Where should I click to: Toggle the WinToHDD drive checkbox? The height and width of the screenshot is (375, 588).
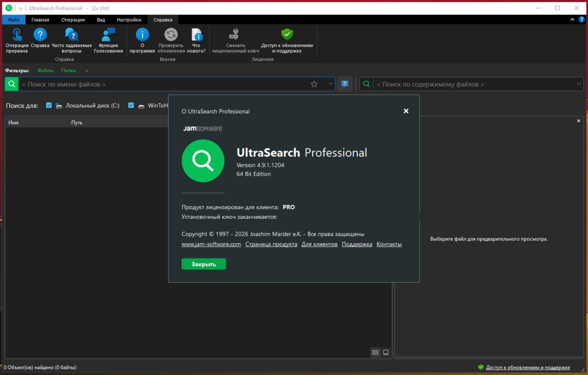click(131, 105)
